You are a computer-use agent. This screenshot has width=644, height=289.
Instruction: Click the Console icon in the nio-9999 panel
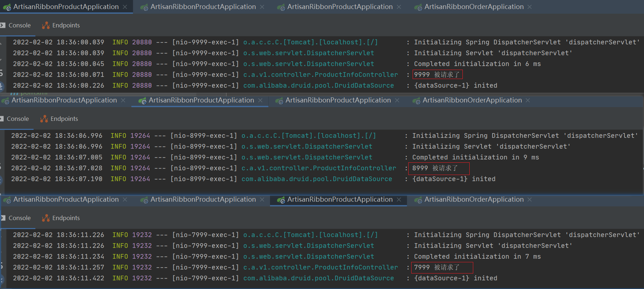[3, 25]
